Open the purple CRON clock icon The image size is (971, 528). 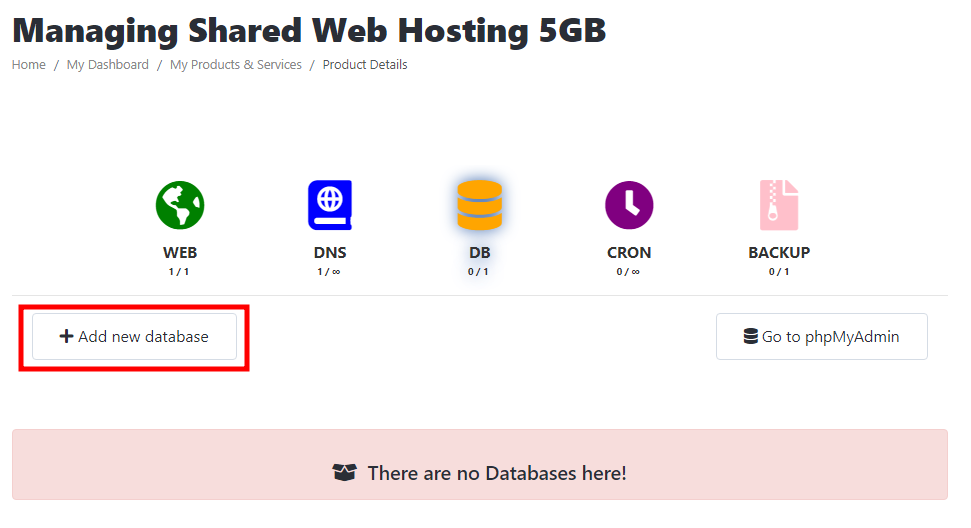point(629,205)
